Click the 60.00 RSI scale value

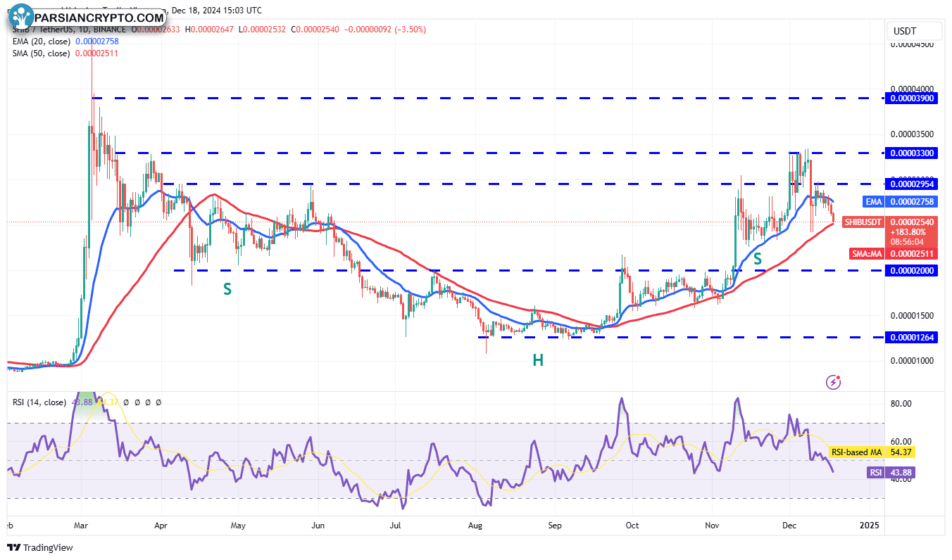coord(902,442)
